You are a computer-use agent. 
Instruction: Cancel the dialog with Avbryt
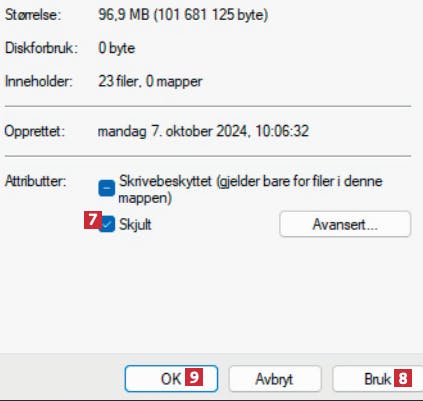[275, 379]
